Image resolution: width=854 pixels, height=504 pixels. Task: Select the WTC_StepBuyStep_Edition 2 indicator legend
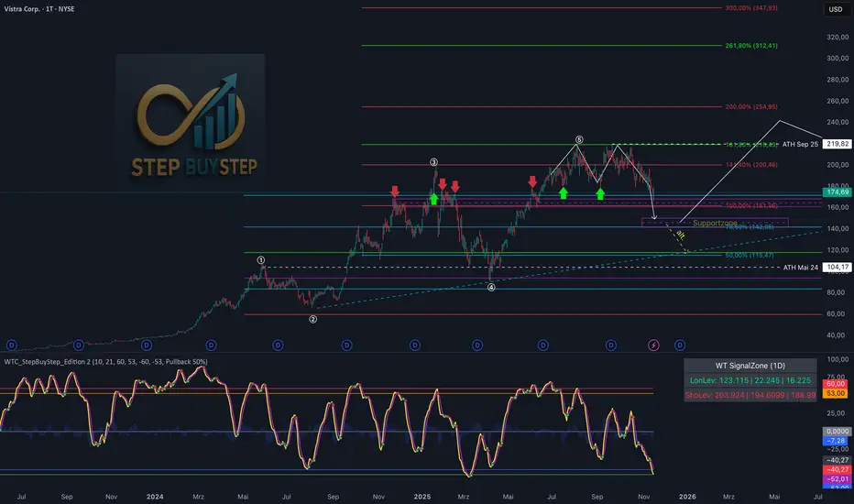(x=105, y=362)
